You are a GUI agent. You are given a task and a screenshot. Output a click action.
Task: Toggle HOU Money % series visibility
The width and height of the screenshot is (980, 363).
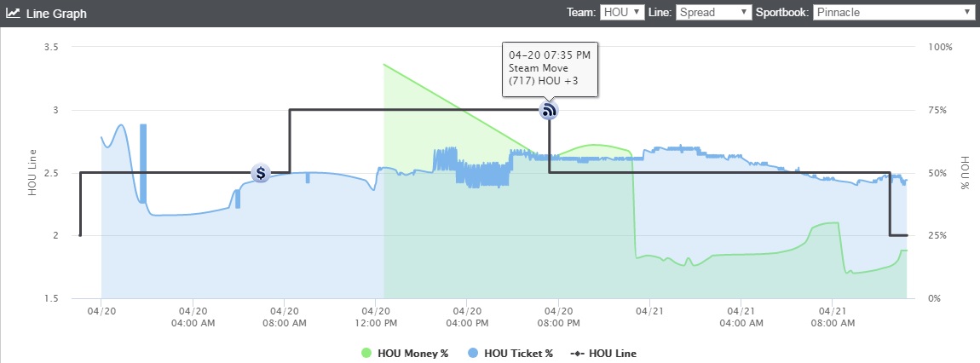click(405, 353)
